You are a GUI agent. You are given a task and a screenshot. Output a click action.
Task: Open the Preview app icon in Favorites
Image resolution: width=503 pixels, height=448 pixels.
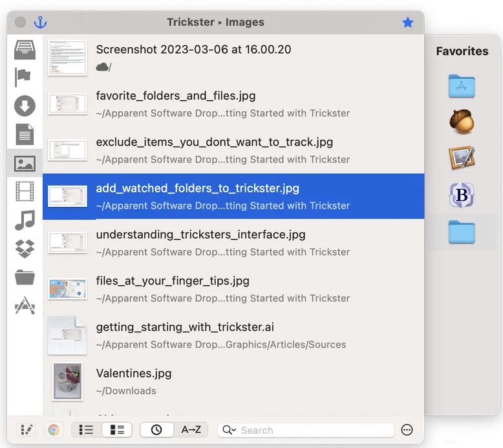coord(462,158)
